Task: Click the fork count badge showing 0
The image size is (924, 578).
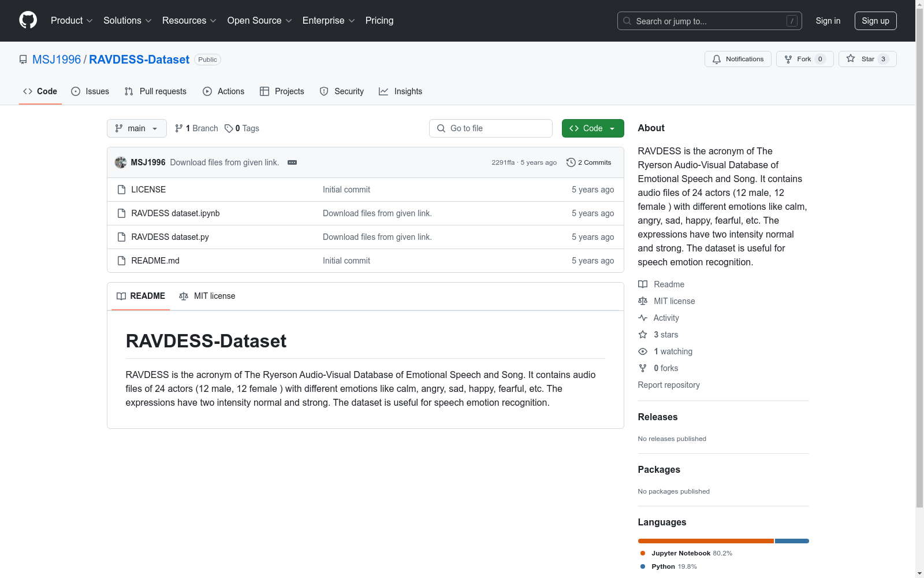Action: click(x=820, y=59)
